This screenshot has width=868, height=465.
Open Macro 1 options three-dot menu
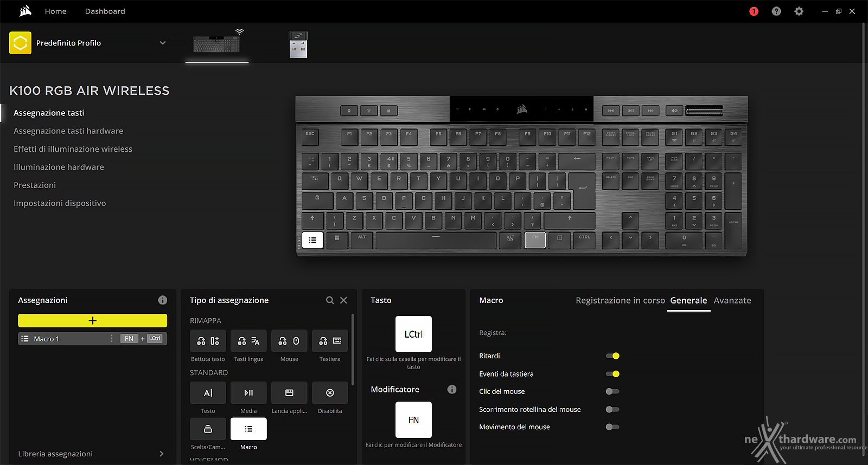click(x=112, y=339)
